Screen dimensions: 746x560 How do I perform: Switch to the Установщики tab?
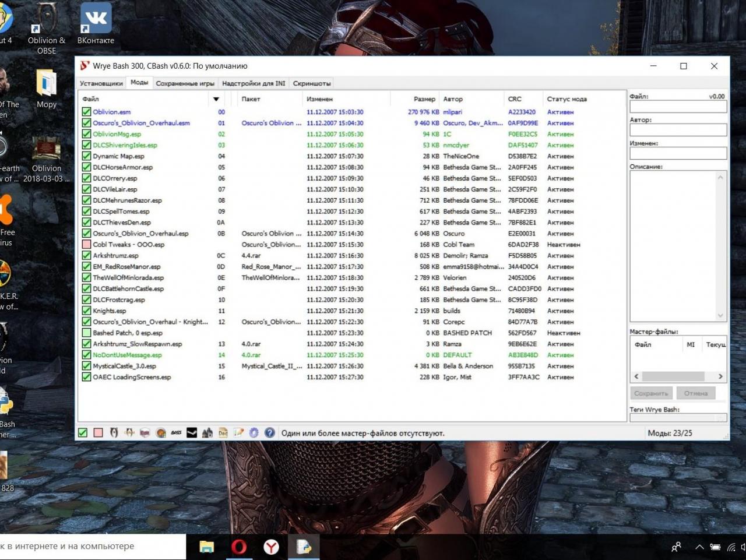[101, 83]
